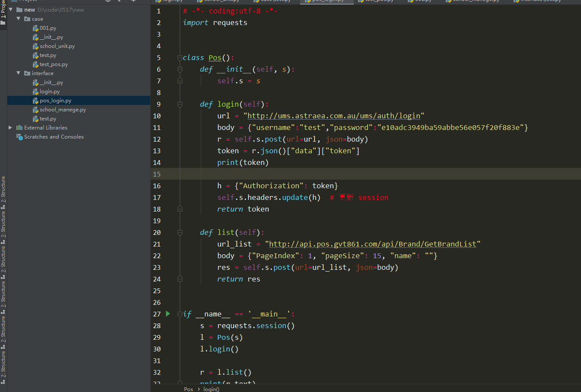Click the coding:utf-8 comment on line 1
Viewport: 581px width, 392px height.
(230, 11)
